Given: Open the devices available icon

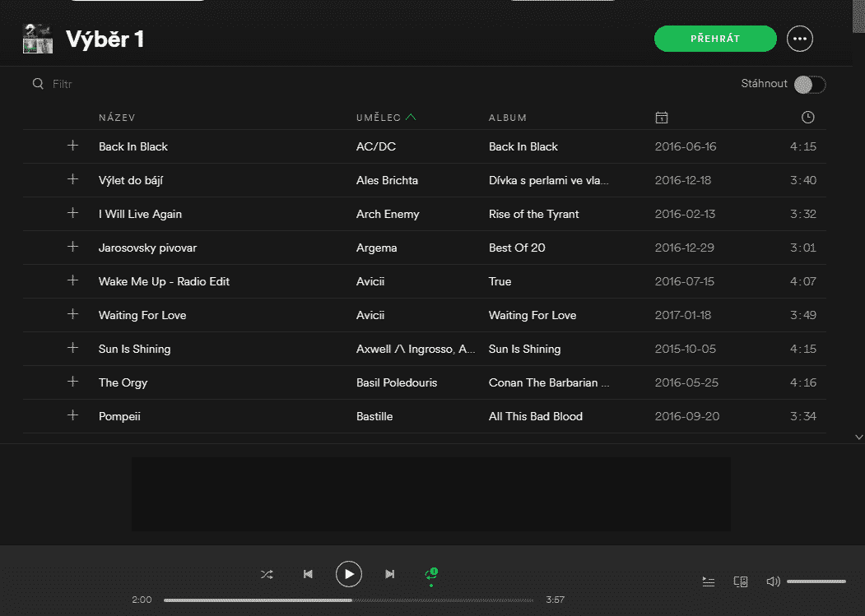Looking at the screenshot, I should 740,581.
